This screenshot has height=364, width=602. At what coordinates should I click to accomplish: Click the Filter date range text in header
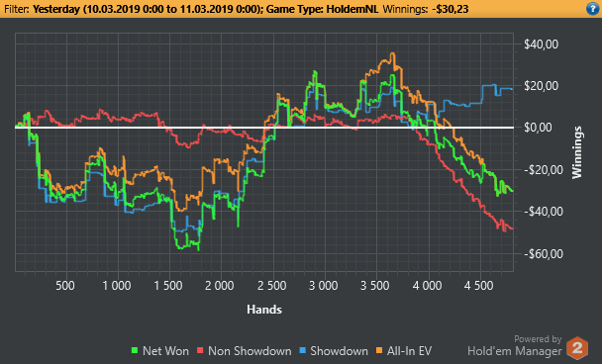148,9
